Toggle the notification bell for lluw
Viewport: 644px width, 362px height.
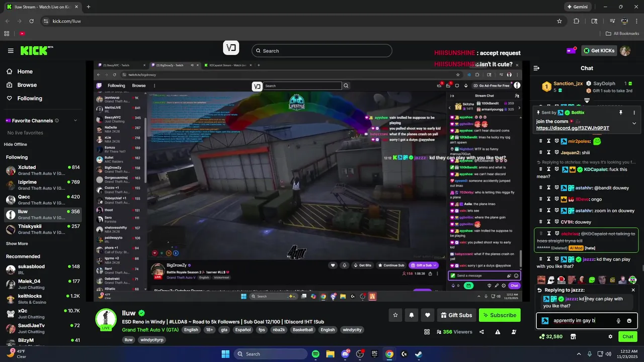pyautogui.click(x=412, y=315)
